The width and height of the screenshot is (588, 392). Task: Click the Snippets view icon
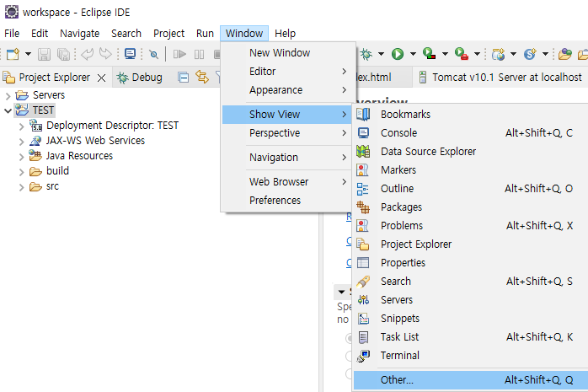(363, 319)
